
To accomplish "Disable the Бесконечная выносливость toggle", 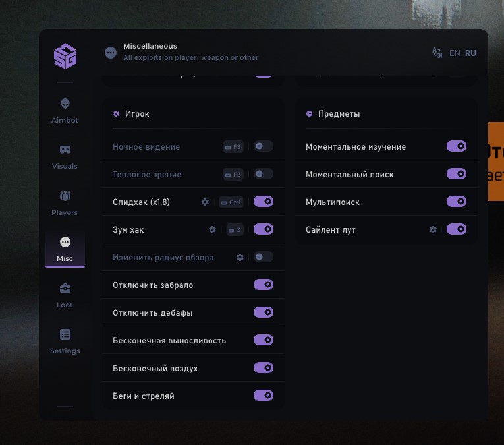I will click(x=264, y=340).
